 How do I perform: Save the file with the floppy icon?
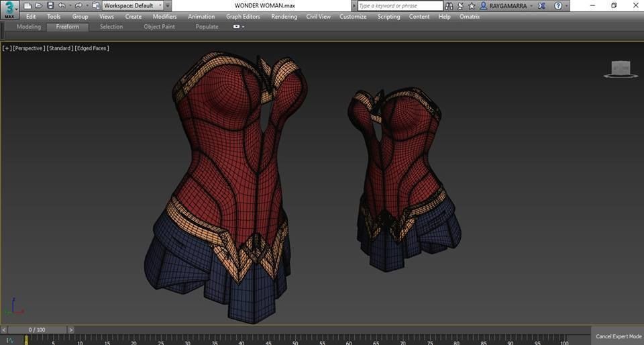pyautogui.click(x=50, y=6)
